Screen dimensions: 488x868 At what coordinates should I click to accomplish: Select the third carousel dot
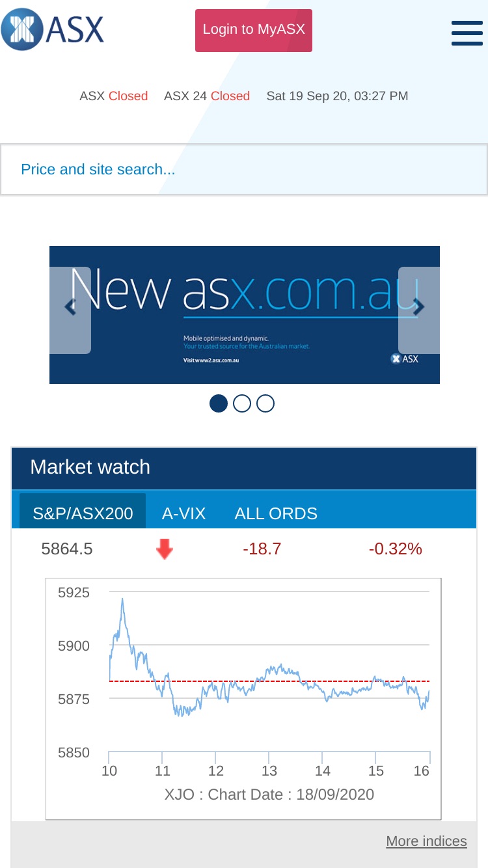[265, 403]
